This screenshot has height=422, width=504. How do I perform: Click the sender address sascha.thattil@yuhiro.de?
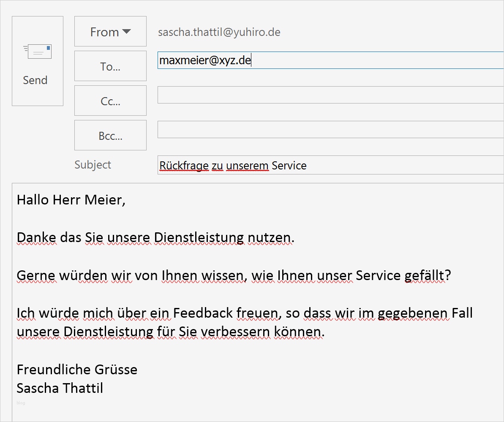219,32
